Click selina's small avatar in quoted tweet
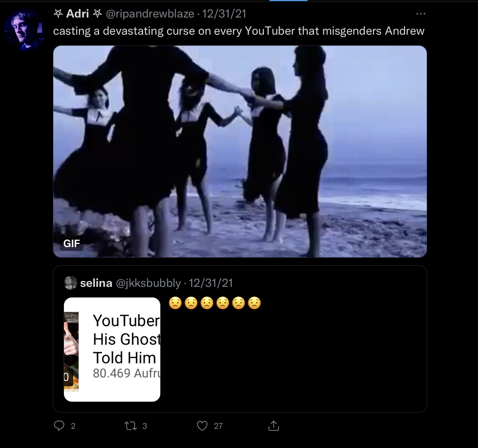478x448 pixels. tap(70, 283)
